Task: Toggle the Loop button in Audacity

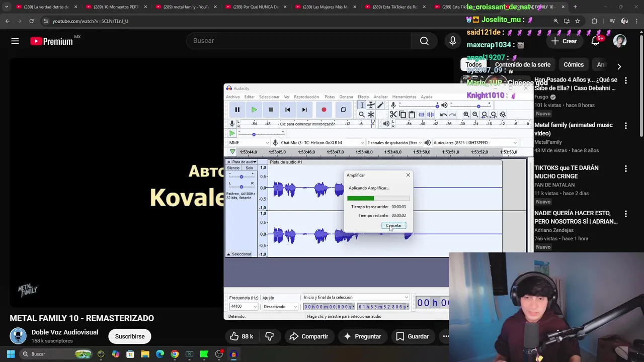Action: click(x=343, y=110)
